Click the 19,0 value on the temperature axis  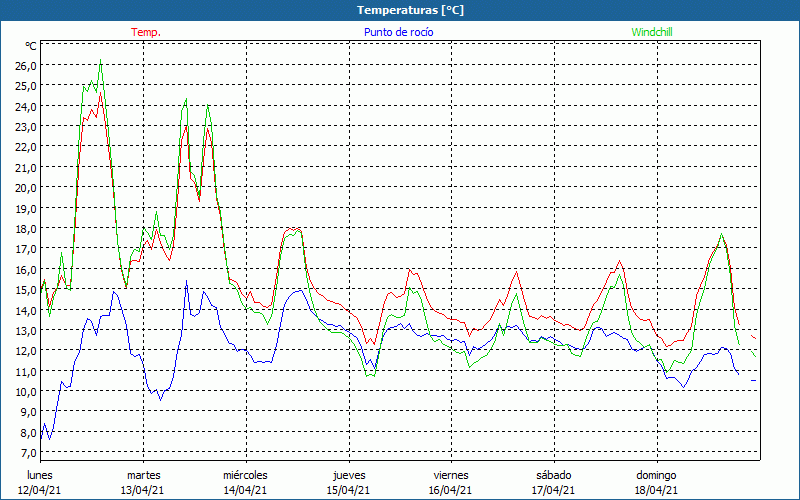tap(26, 208)
